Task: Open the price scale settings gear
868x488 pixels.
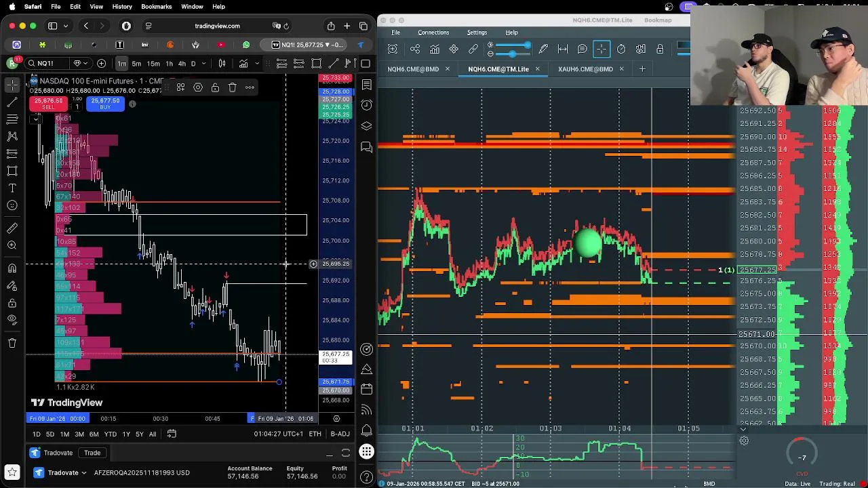Action: tap(336, 419)
